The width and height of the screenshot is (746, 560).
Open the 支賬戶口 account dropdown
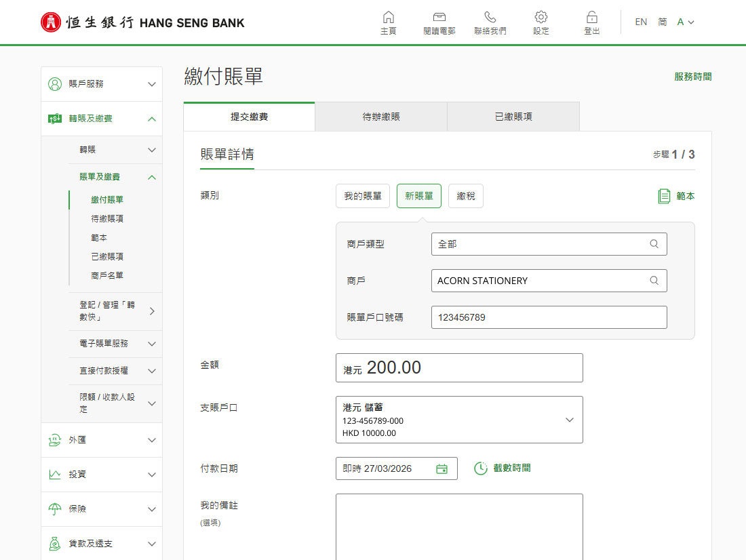[459, 420]
